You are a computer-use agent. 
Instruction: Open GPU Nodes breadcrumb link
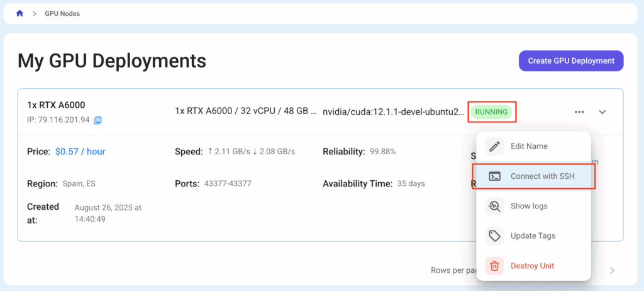(x=62, y=13)
